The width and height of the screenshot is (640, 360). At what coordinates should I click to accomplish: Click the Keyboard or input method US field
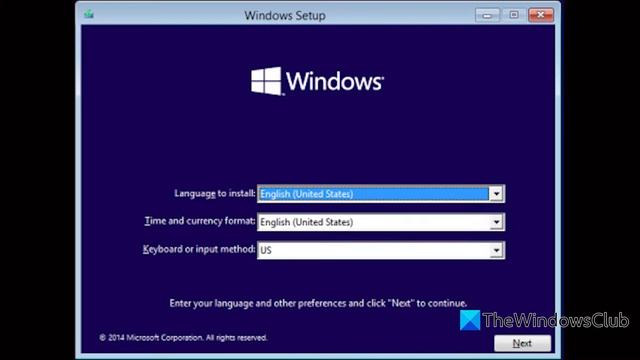(x=381, y=250)
